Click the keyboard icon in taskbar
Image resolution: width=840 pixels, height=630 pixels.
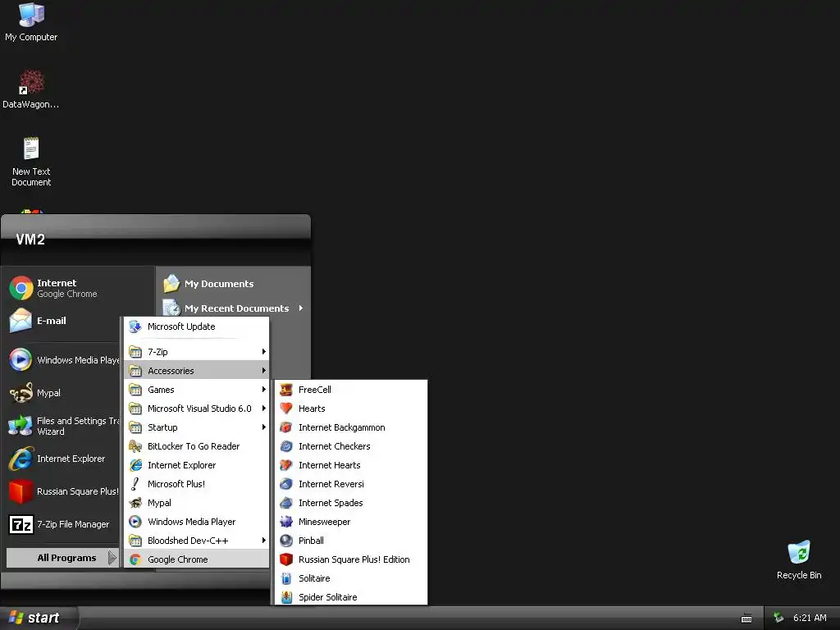tap(746, 619)
